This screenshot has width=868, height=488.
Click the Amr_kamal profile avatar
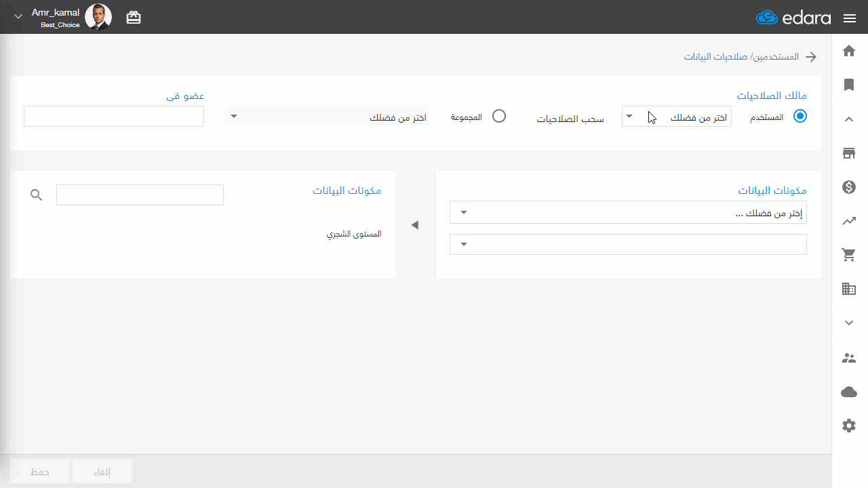coord(98,17)
